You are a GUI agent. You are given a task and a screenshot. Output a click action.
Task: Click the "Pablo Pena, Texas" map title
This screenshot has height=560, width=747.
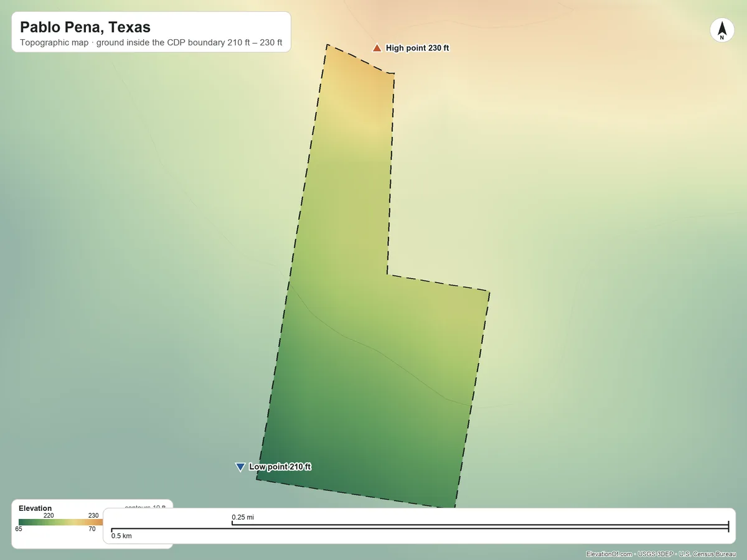point(85,27)
